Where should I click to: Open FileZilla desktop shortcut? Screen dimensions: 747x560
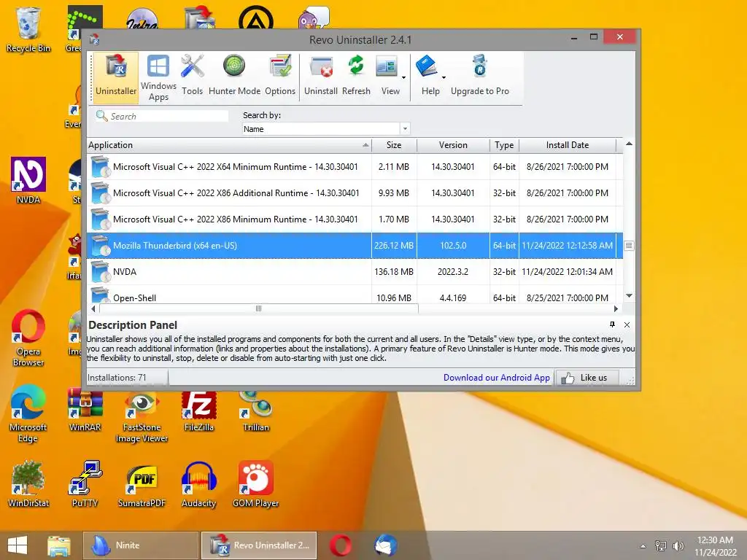point(198,411)
